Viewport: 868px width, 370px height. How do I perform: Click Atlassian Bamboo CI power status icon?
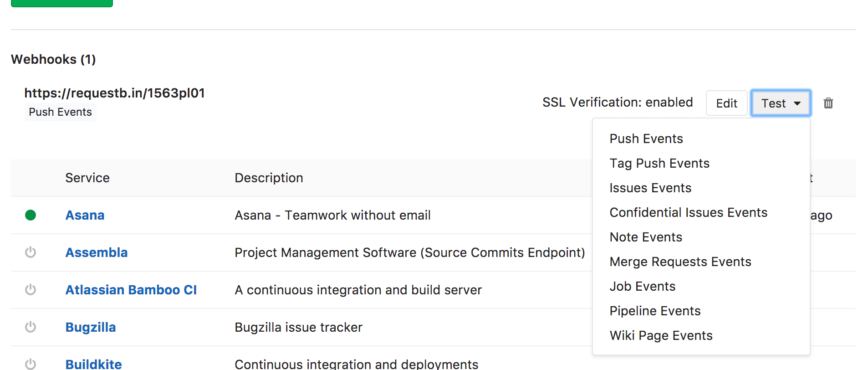tap(31, 290)
